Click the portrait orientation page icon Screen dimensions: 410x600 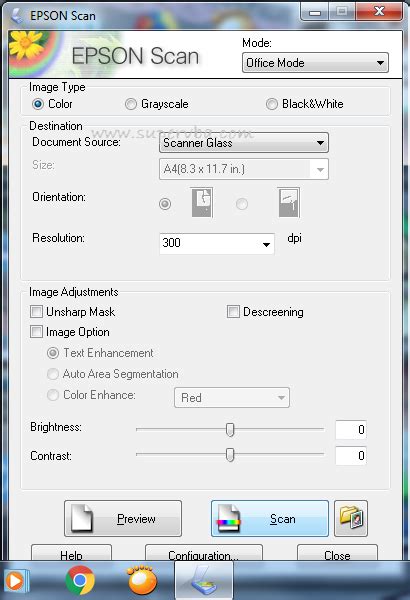tap(202, 202)
